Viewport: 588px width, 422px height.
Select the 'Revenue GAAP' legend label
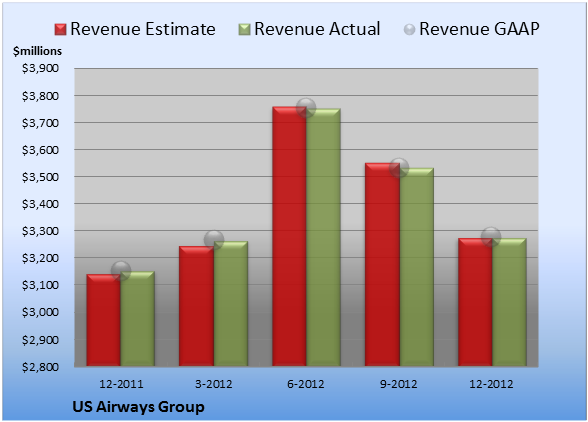[480, 29]
